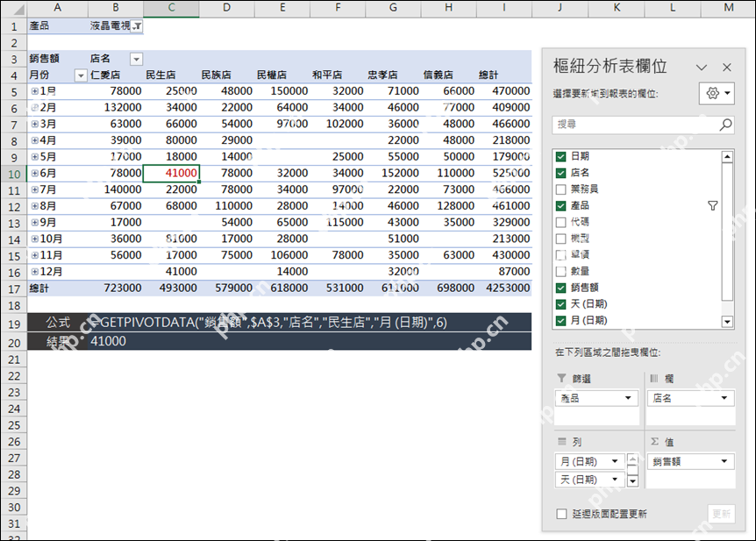756x541 pixels.
Task: Select cell with red 41000 value
Action: pos(171,173)
